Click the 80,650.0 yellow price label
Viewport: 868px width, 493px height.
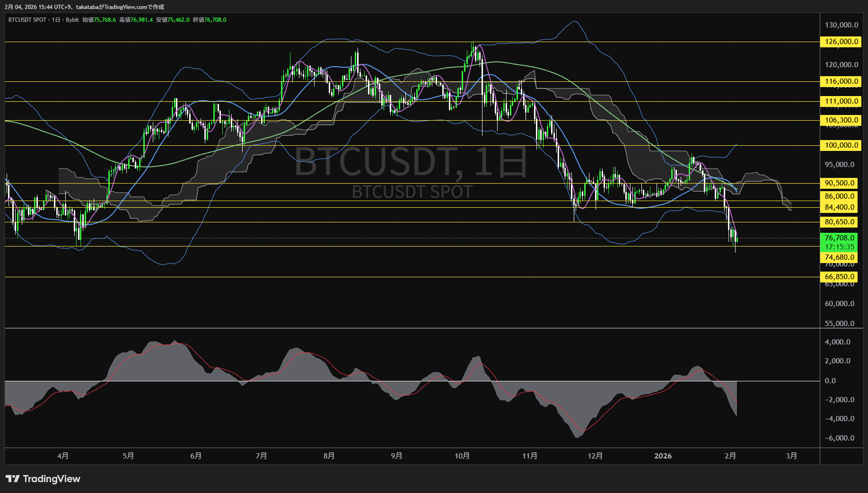[840, 222]
